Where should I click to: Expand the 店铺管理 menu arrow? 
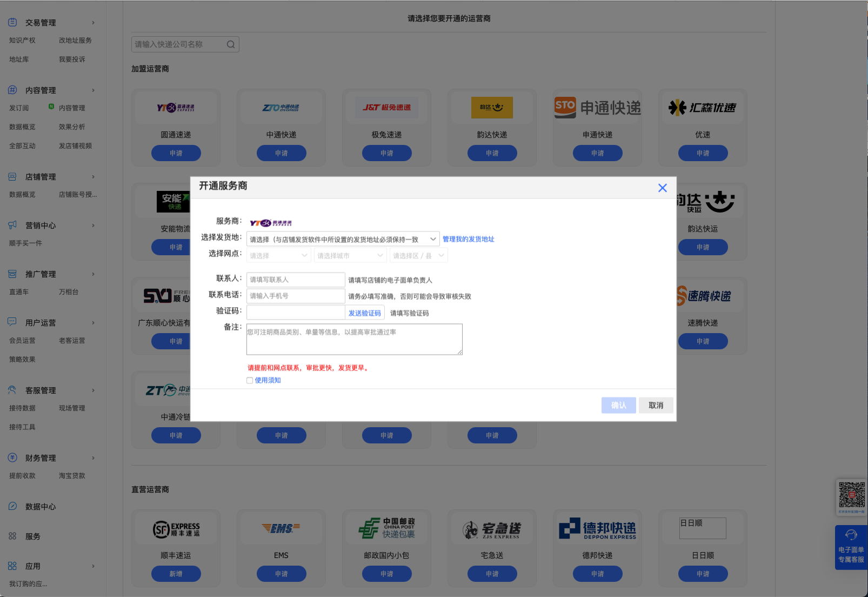(x=93, y=177)
